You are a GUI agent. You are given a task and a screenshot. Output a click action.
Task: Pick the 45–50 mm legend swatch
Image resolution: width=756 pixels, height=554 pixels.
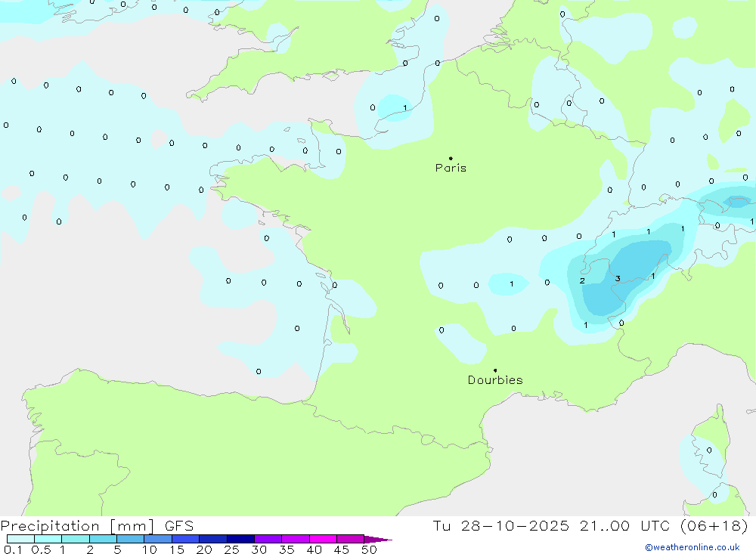351,539
